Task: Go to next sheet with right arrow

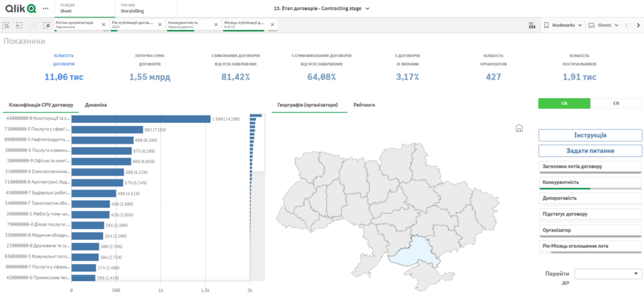Action: click(638, 25)
